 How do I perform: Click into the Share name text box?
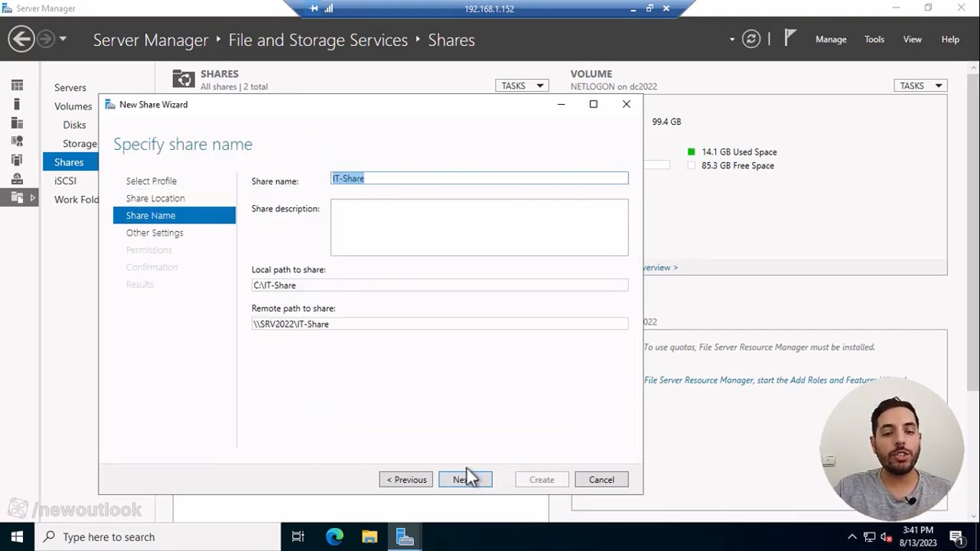point(479,178)
